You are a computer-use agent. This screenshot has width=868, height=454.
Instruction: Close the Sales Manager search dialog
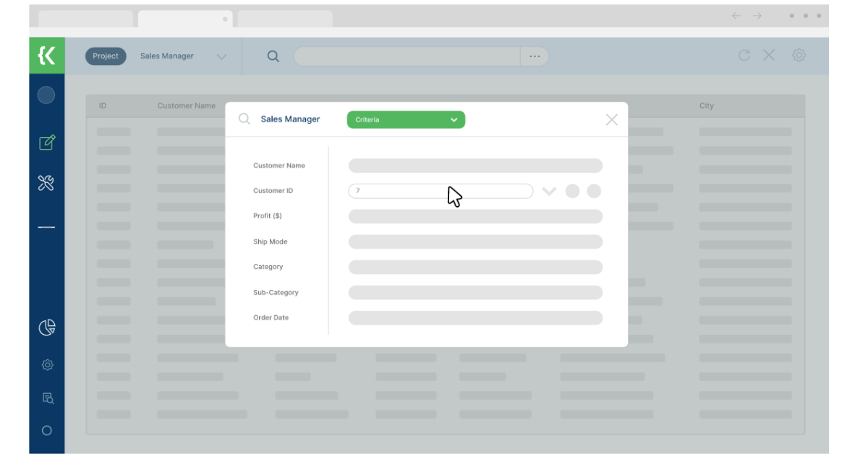611,120
